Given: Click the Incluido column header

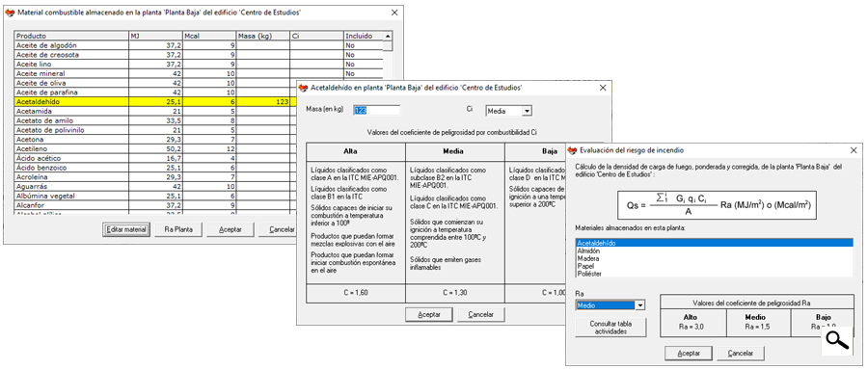Looking at the screenshot, I should pos(364,36).
